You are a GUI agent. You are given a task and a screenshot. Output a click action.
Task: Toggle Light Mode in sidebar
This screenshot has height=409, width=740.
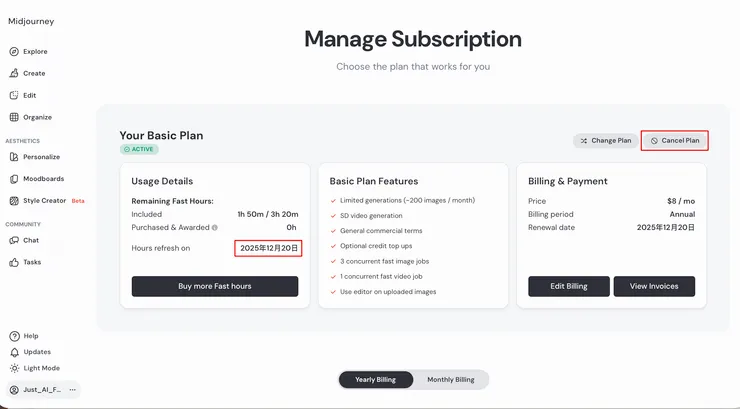(x=14, y=368)
